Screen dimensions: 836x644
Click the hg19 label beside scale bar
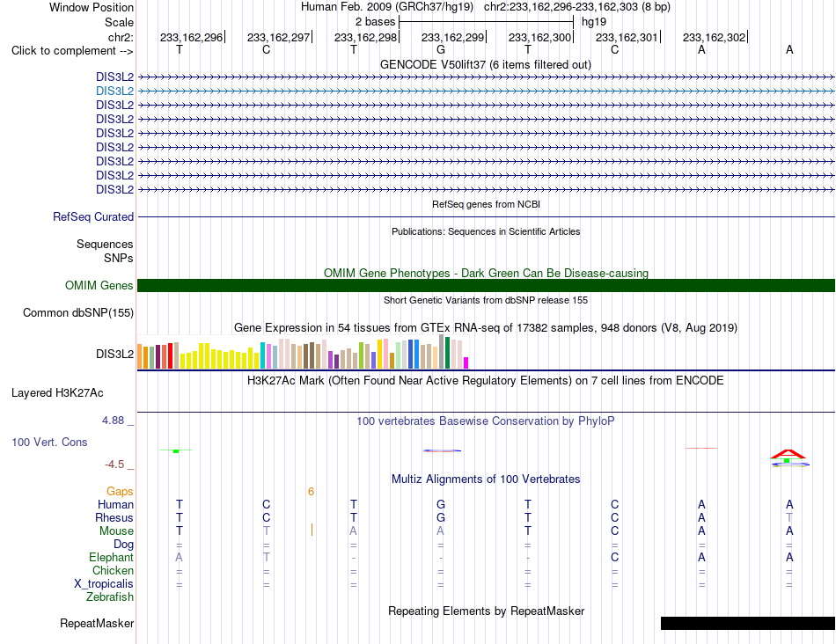coord(594,22)
